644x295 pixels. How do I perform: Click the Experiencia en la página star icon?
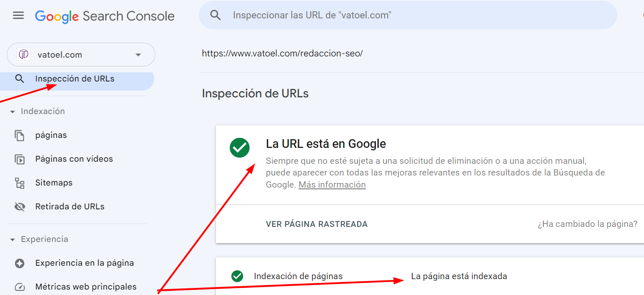coord(19,263)
